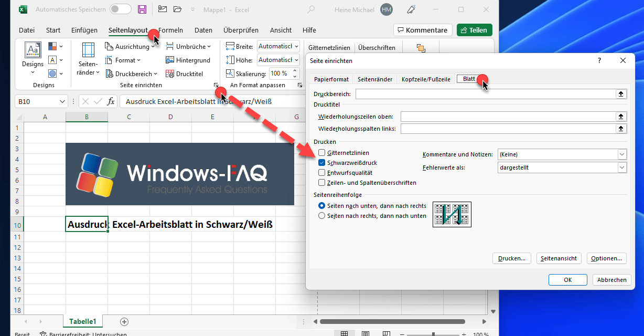Screen dimensions: 644x336
Task: Click dialog help question mark
Action: tap(599, 61)
